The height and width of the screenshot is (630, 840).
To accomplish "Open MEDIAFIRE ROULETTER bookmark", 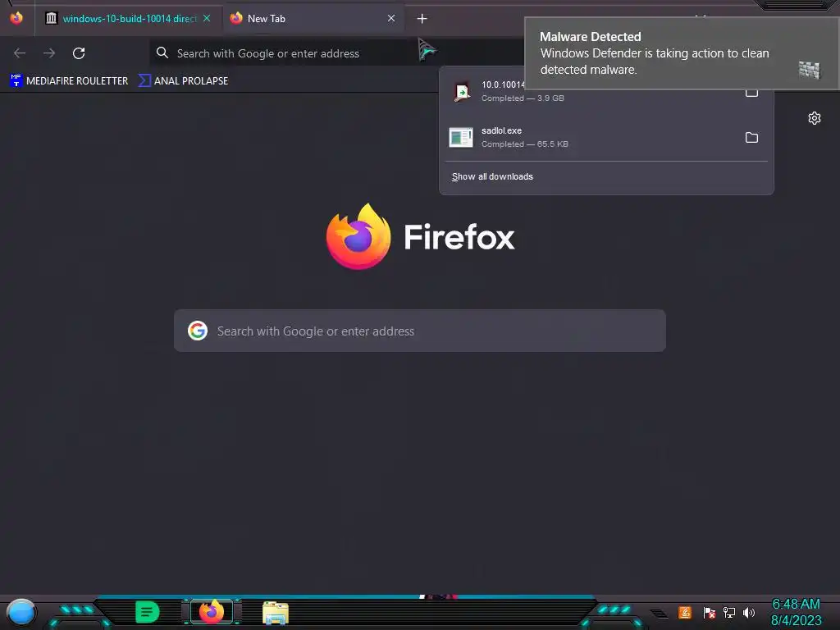I will pyautogui.click(x=69, y=81).
